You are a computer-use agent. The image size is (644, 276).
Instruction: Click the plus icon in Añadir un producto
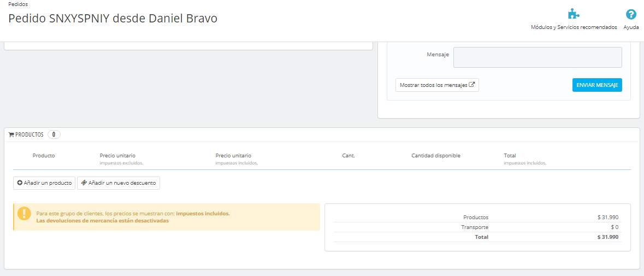(19, 183)
